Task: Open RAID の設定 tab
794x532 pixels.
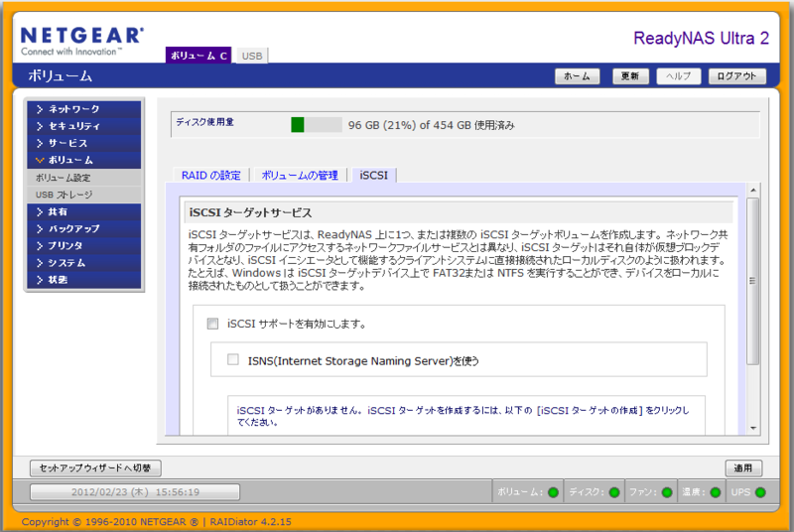Action: (211, 175)
